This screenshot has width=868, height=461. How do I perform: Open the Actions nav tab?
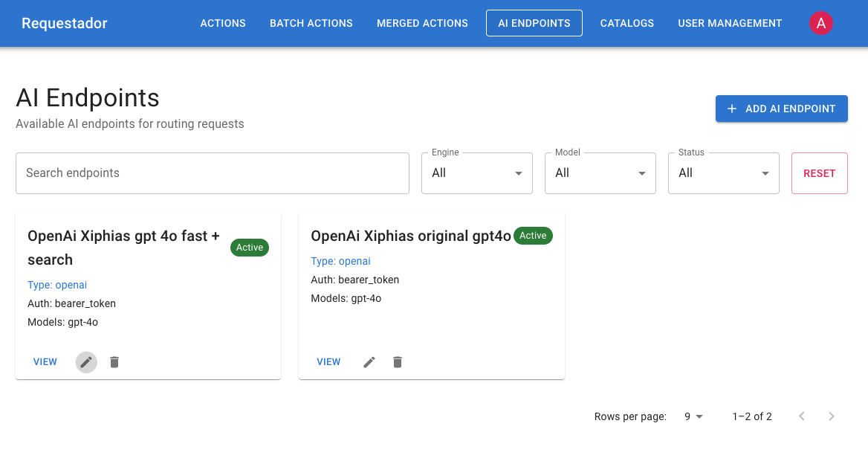[223, 23]
